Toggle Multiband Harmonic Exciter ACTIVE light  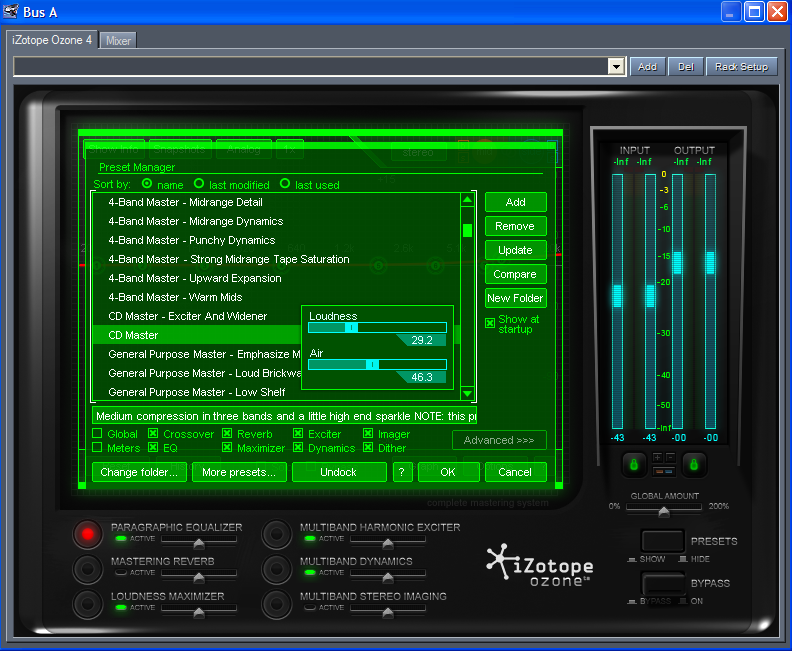coord(310,538)
